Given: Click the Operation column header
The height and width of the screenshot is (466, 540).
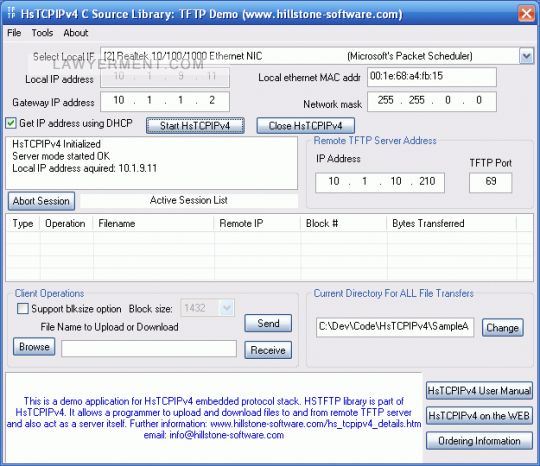Looking at the screenshot, I should point(66,223).
